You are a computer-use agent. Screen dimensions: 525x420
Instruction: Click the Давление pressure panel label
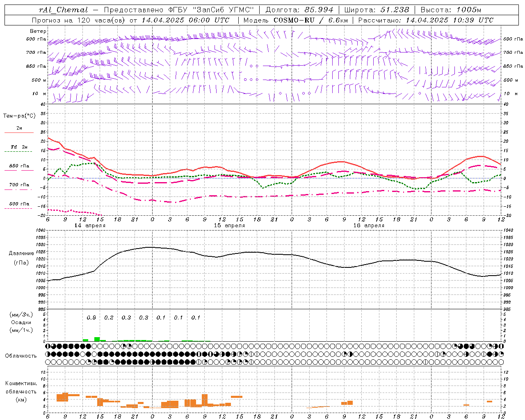21,253
